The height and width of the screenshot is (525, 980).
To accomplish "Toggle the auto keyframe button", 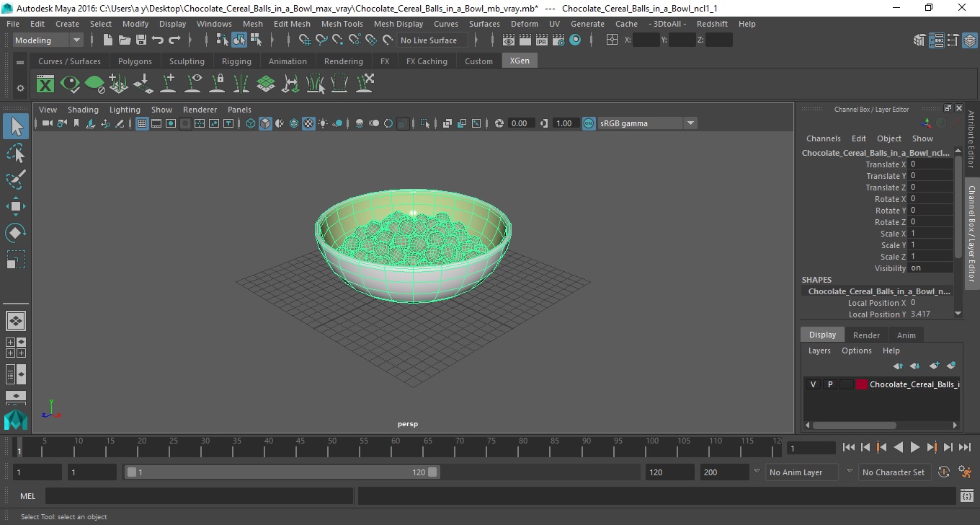I will 944,472.
